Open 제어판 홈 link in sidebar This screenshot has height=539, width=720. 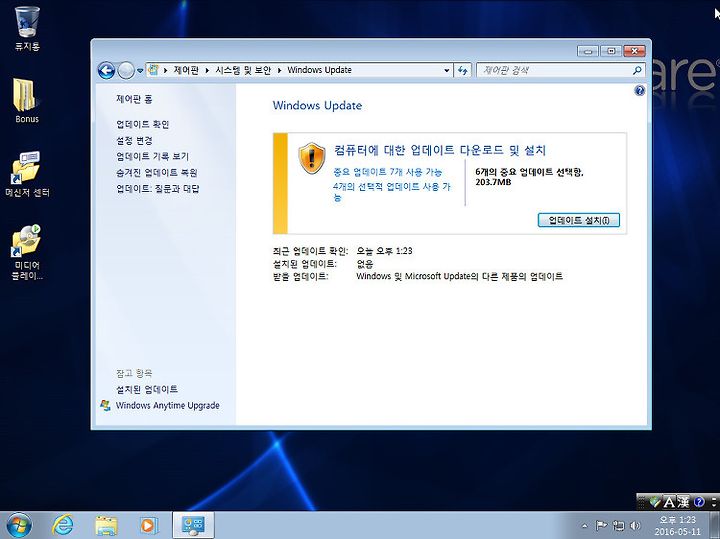click(134, 99)
